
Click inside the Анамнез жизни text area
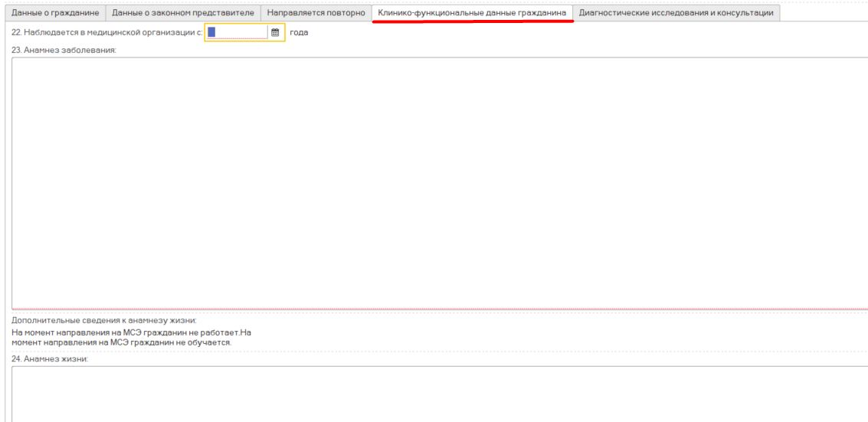437,393
